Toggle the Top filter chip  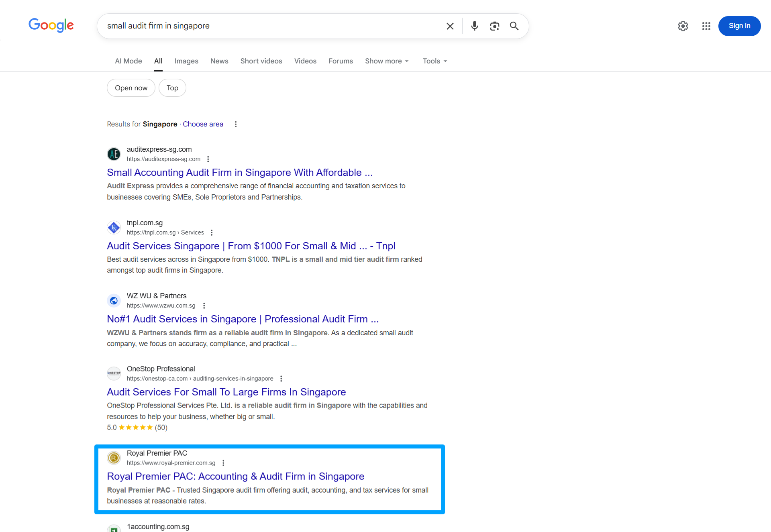pyautogui.click(x=172, y=88)
